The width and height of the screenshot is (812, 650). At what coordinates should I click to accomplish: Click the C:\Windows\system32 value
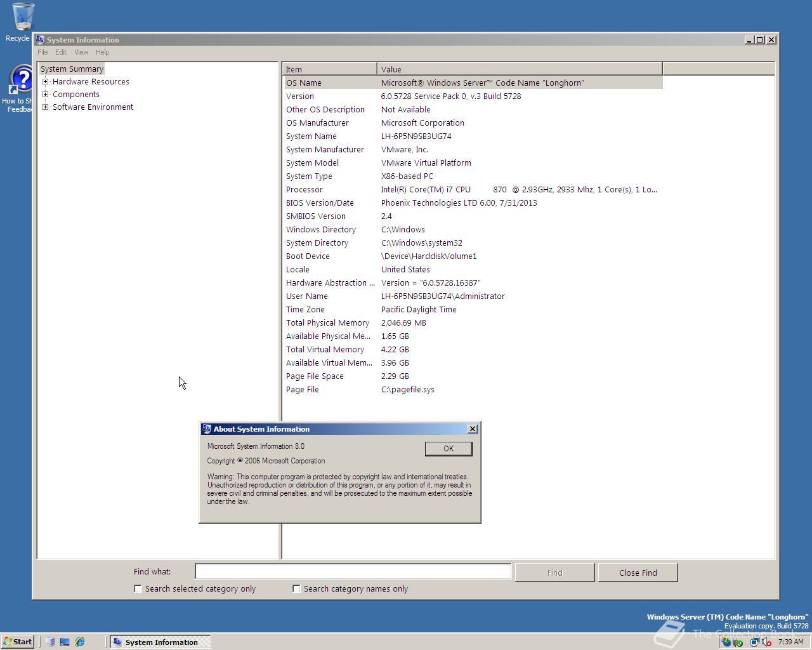pos(422,242)
